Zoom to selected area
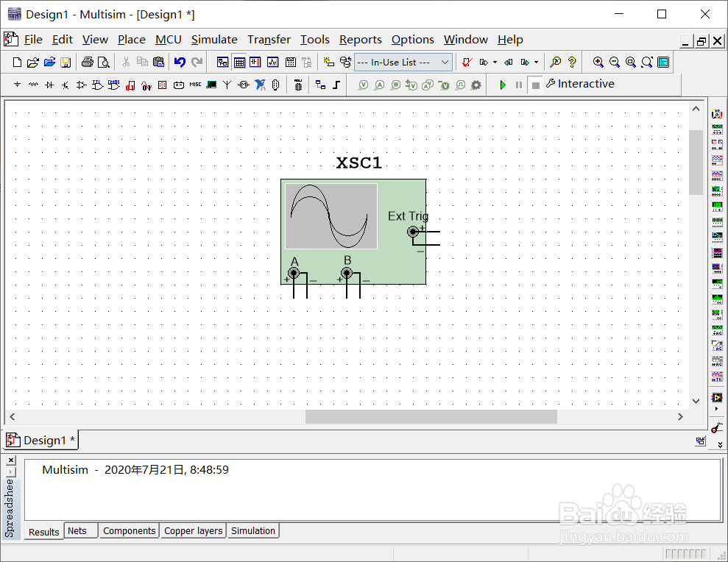The image size is (728, 562). tap(631, 63)
